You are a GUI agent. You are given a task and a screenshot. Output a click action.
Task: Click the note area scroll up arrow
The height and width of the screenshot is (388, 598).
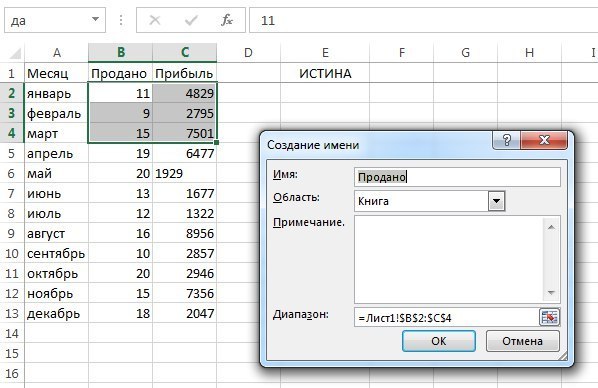tap(551, 227)
